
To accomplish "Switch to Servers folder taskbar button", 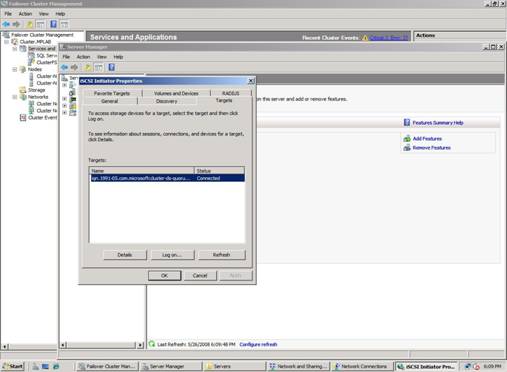I will click(235, 366).
